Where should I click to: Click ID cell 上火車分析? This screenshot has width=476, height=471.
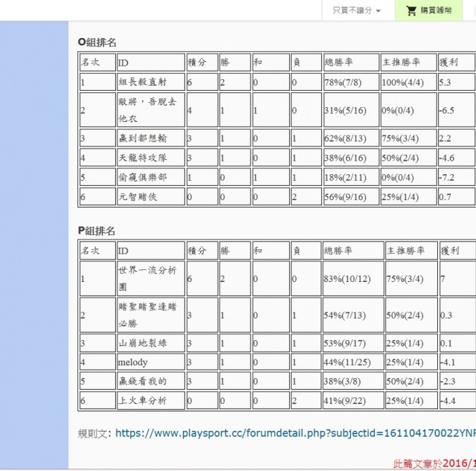click(151, 400)
